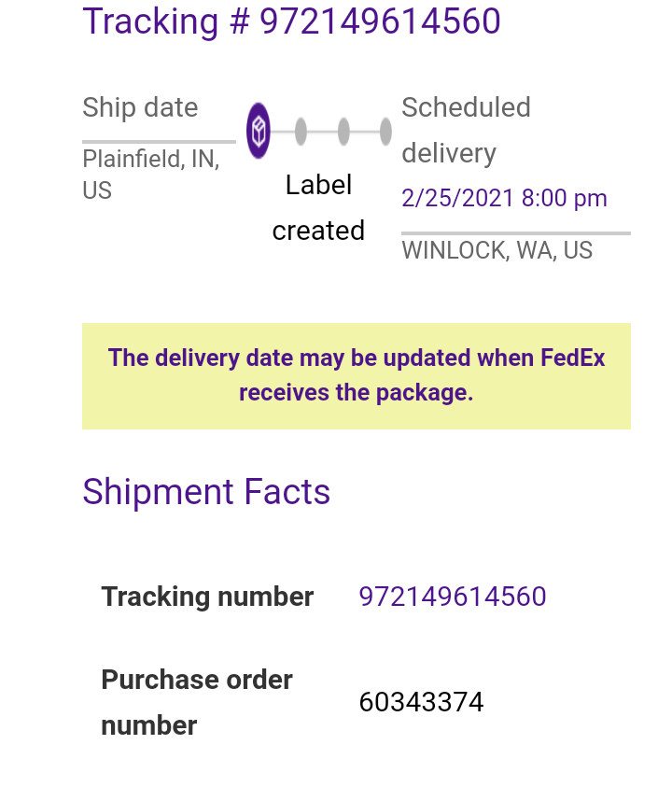Click the second progress dot in the tracker
This screenshot has width=672, height=787.
[301, 132]
